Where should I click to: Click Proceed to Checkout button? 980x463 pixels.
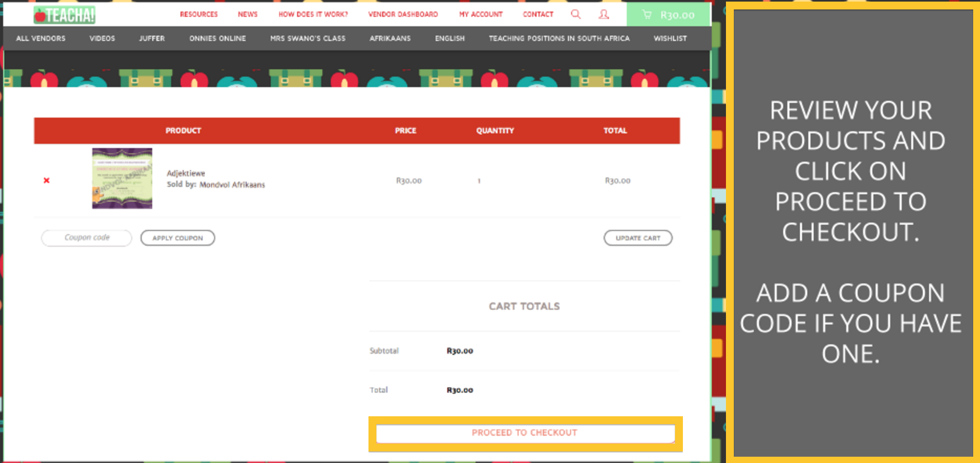click(525, 433)
